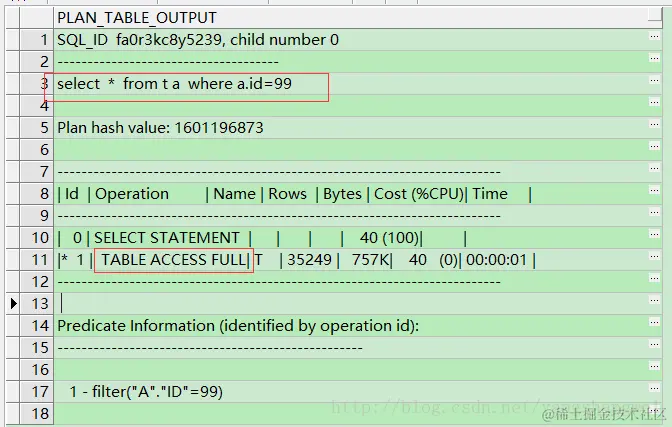The height and width of the screenshot is (427, 672).
Task: Open ellipsis button on row 5
Action: click(654, 124)
